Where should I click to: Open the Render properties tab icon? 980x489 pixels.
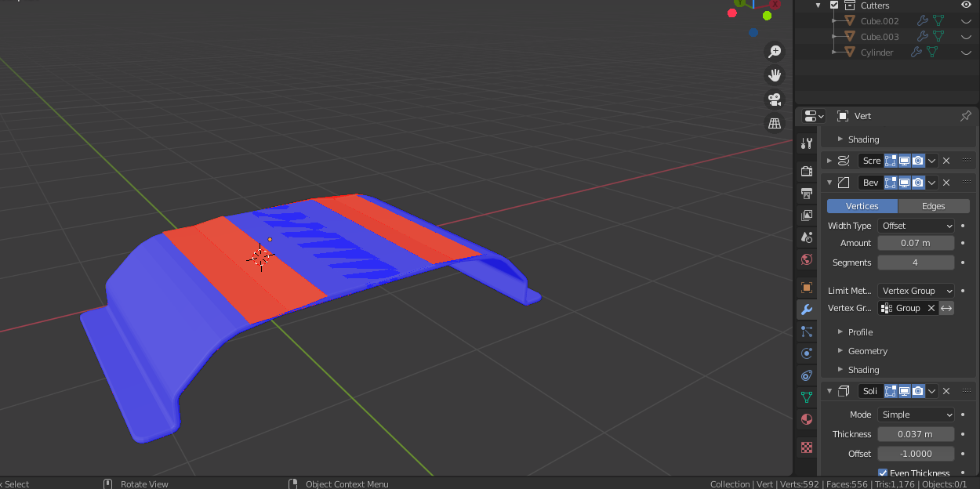(x=807, y=171)
